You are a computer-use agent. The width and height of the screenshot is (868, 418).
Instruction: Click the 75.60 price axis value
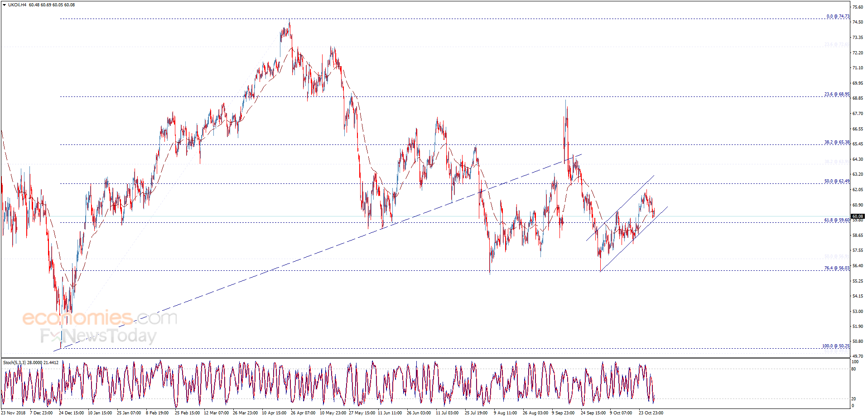click(x=858, y=7)
